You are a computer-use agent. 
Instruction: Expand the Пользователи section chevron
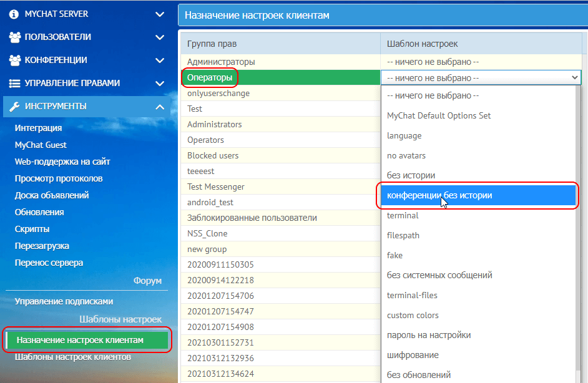pyautogui.click(x=160, y=37)
